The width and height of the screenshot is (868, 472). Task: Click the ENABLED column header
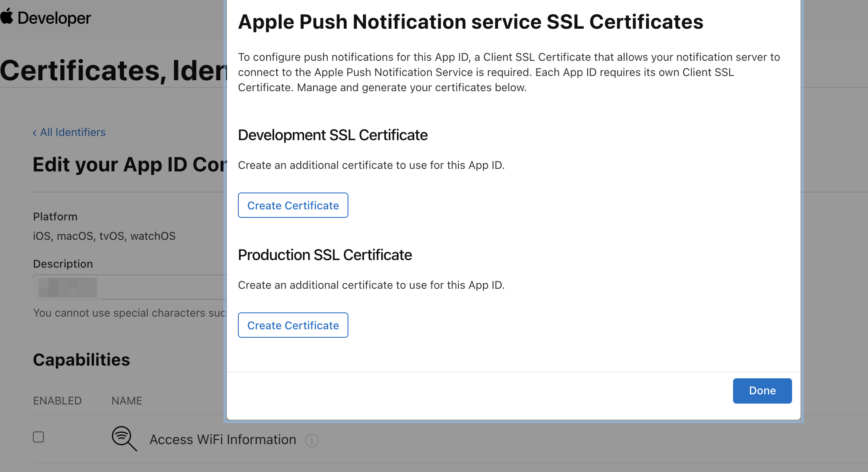57,401
